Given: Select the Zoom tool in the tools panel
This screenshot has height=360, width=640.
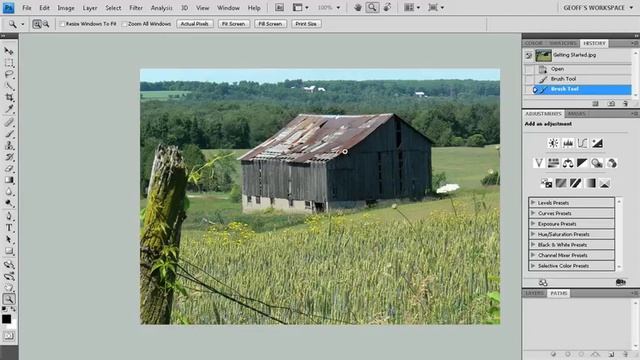Looking at the screenshot, I should (x=9, y=299).
